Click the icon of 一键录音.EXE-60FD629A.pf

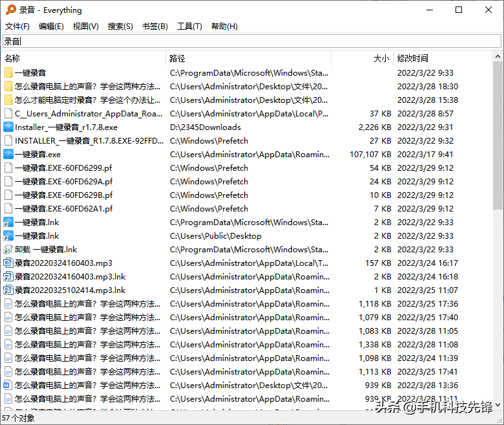coord(8,182)
